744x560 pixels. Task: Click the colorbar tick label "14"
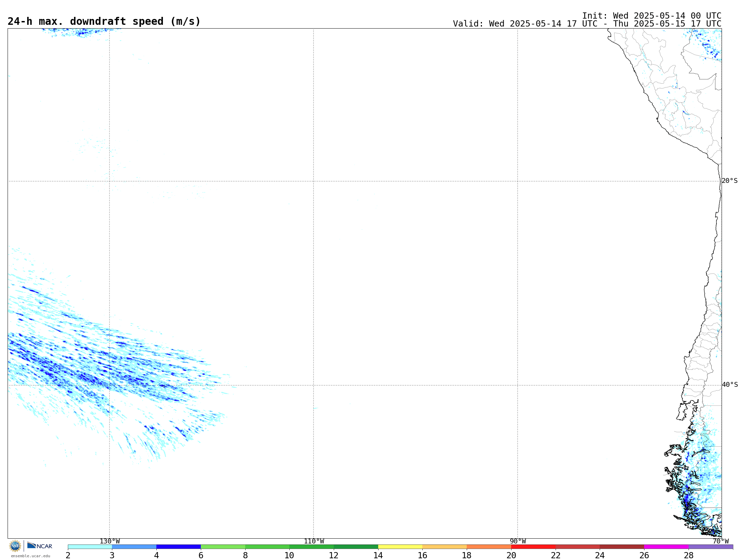tap(378, 556)
